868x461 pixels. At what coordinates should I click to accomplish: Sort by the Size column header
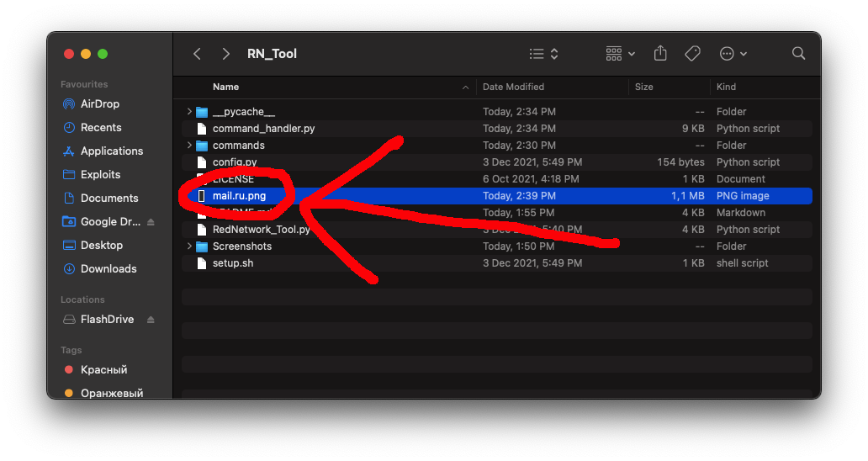pos(643,87)
